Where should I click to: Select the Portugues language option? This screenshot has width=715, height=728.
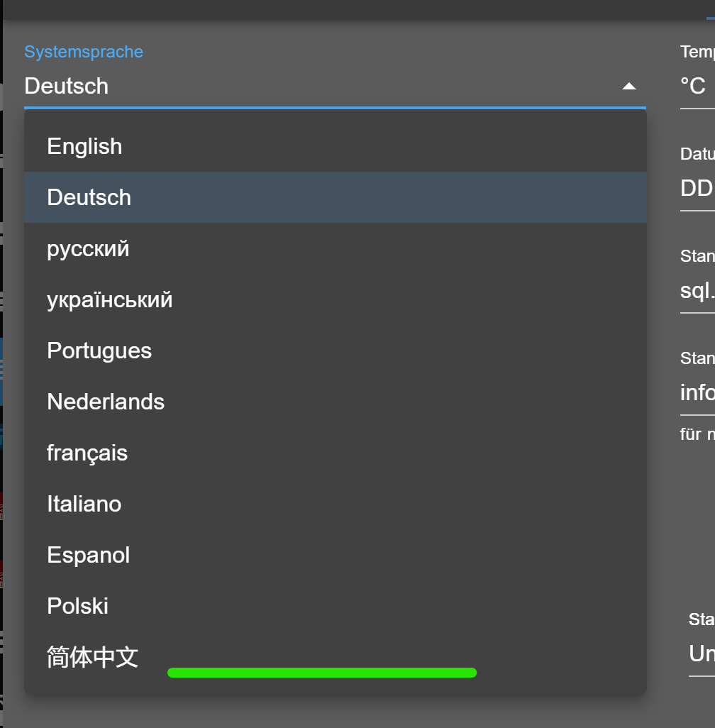pyautogui.click(x=99, y=351)
